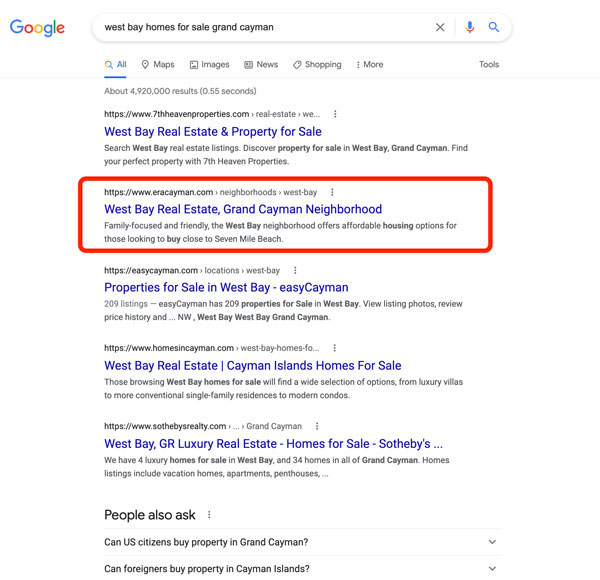Open 'West Bay Real Estate, Grand Cayman Neighborhood' link
This screenshot has height=580, width=600.
click(x=243, y=209)
